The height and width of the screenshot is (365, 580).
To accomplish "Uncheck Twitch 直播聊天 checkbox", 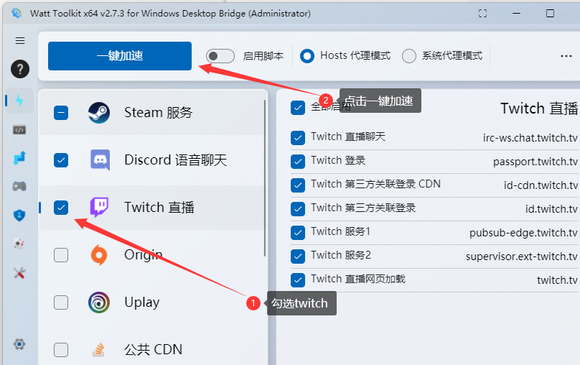I will pyautogui.click(x=298, y=138).
